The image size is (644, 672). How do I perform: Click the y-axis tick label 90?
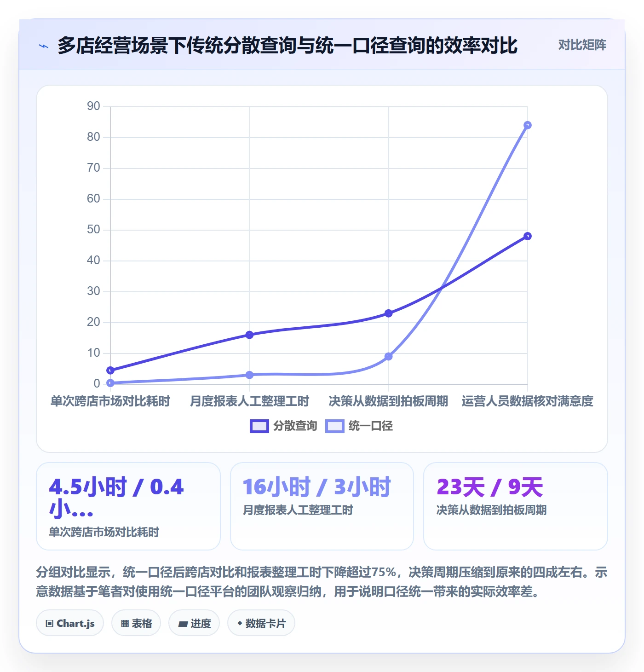[x=93, y=106]
